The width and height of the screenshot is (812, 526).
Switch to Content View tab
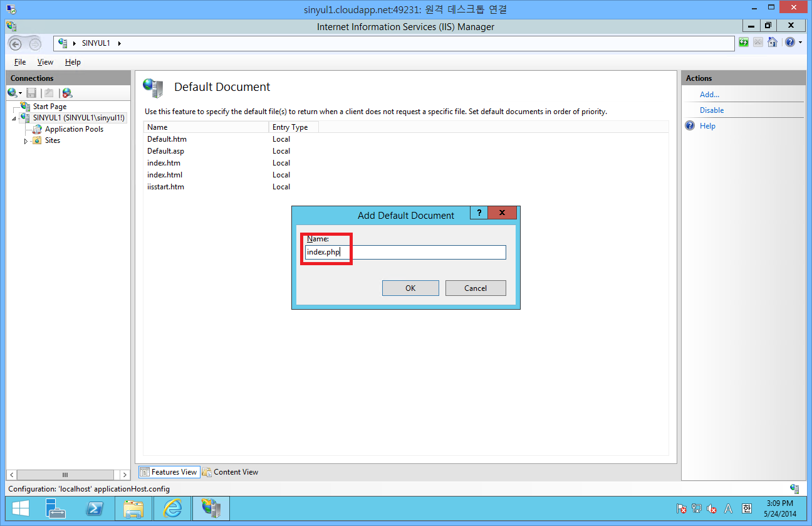pos(230,472)
